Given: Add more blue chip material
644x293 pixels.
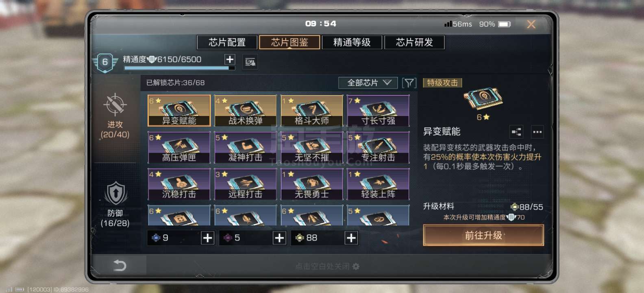Looking at the screenshot, I should (x=207, y=238).
